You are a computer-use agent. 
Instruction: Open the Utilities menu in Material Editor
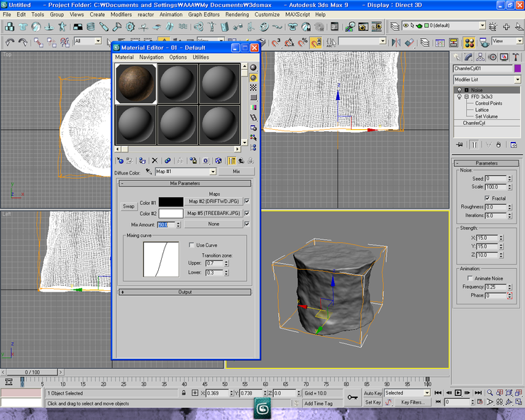tap(201, 57)
